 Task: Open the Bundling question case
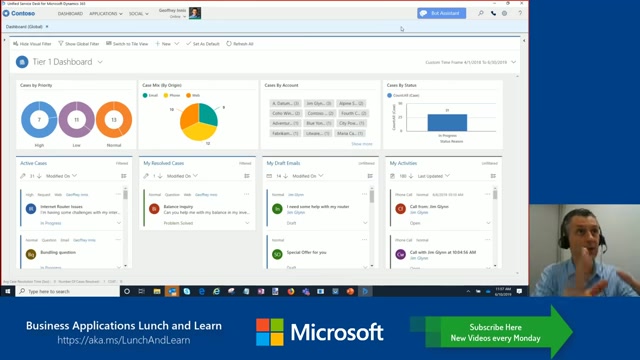[x=58, y=252]
